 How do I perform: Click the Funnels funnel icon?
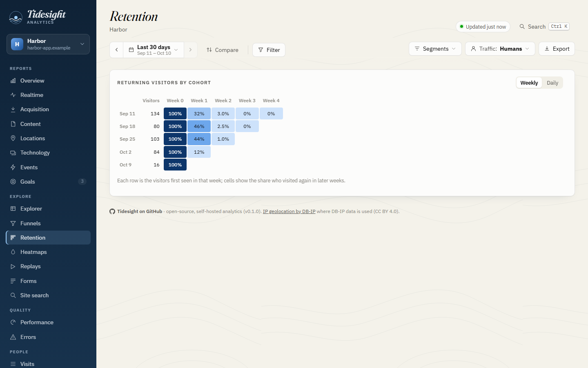[x=13, y=223]
